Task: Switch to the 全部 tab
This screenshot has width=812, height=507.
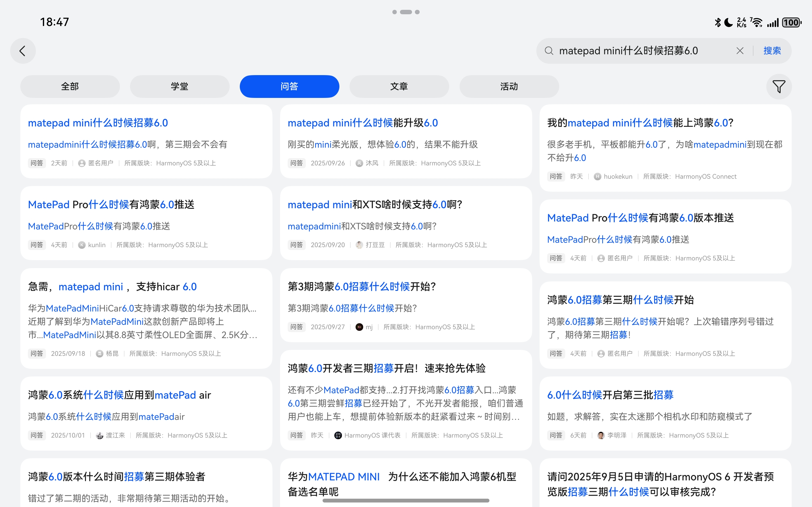Action: [x=70, y=87]
